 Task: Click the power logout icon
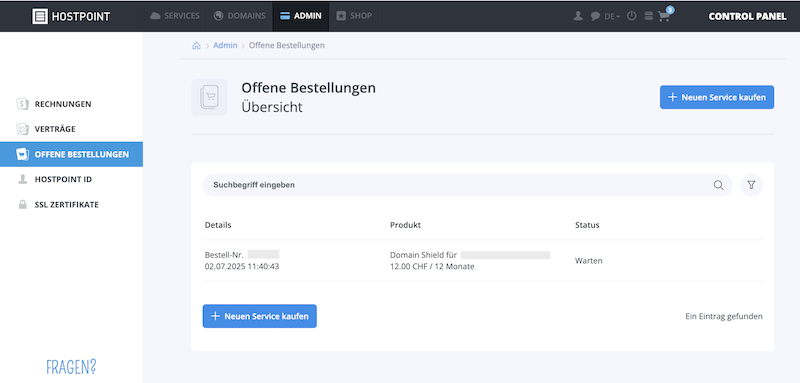[632, 16]
